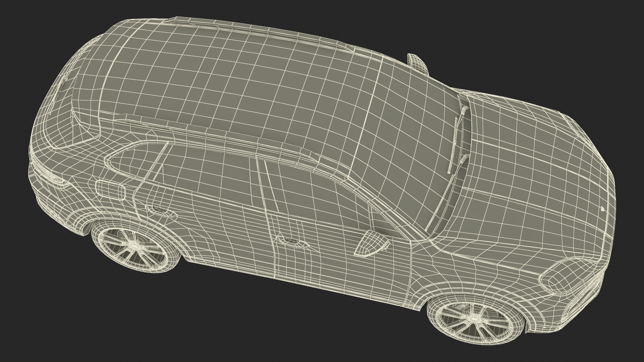Click the rear window wiper

point(58,96)
